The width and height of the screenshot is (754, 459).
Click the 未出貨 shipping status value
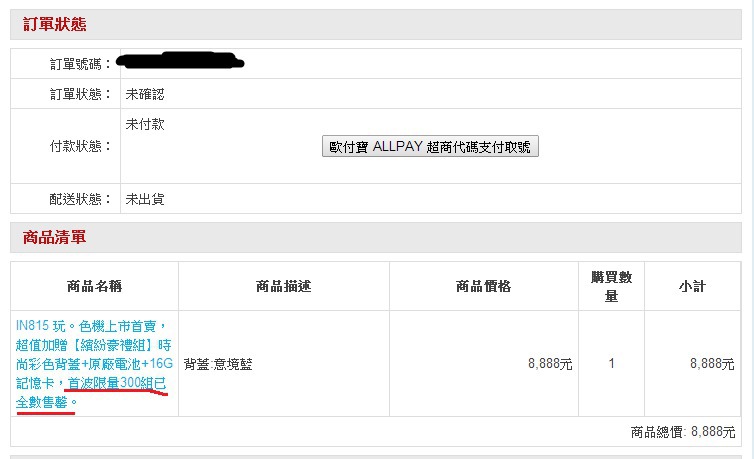144,199
